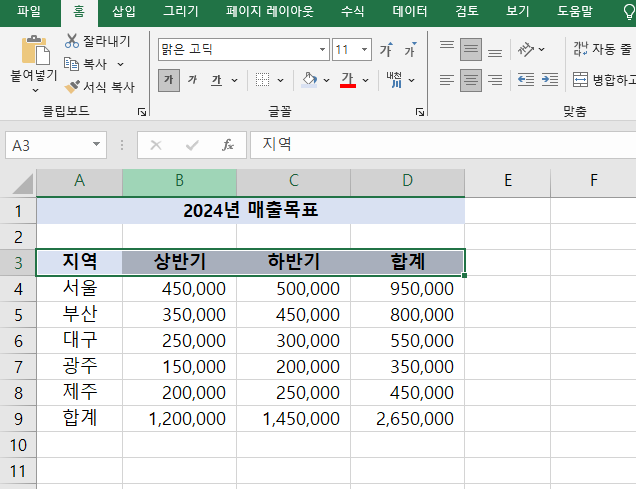The height and width of the screenshot is (489, 636).
Task: Switch to the 데이터 (Data) tab
Action: (x=410, y=11)
